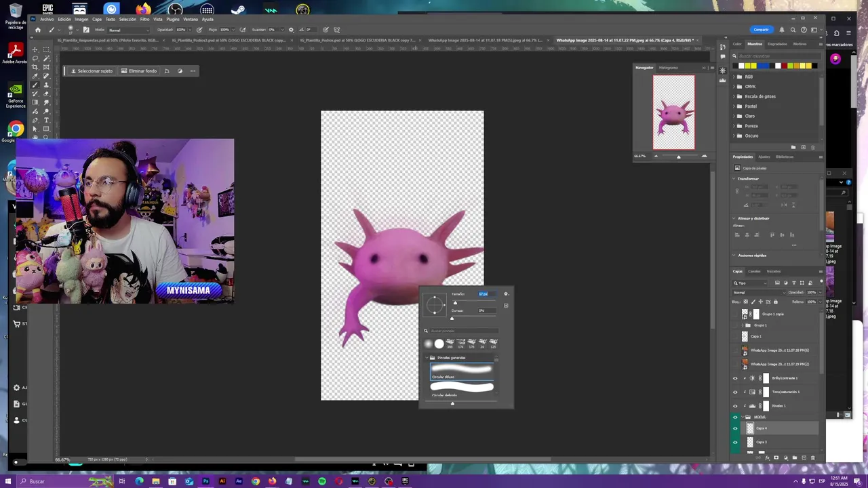Image resolution: width=868 pixels, height=488 pixels.
Task: Select the Rectangular Marquee tool
Action: point(46,49)
